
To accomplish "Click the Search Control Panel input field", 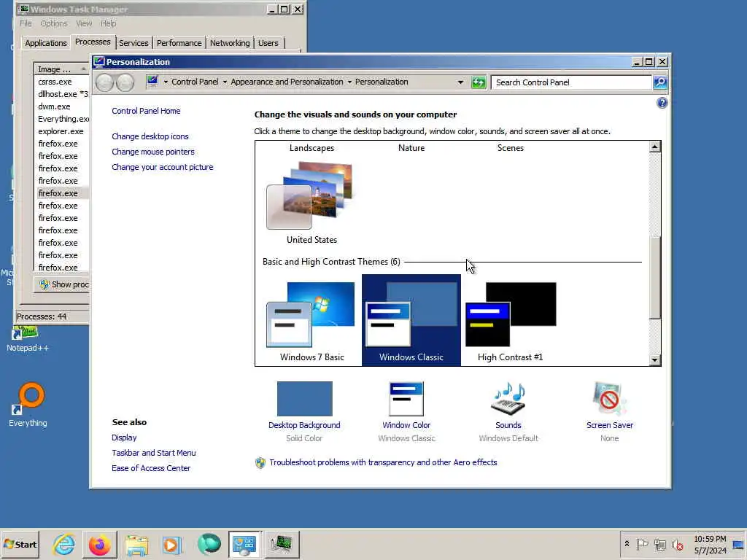I will pyautogui.click(x=571, y=82).
